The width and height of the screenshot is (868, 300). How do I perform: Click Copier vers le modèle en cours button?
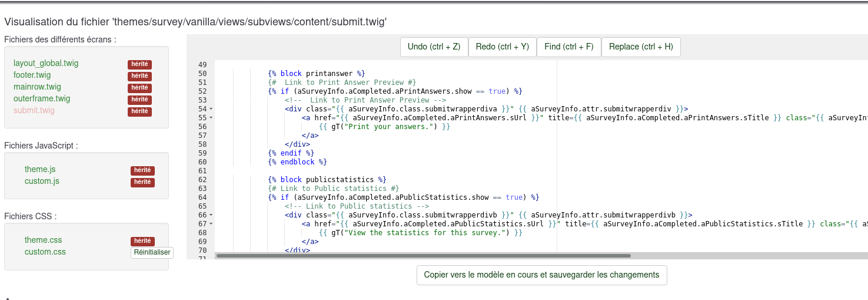click(x=541, y=275)
